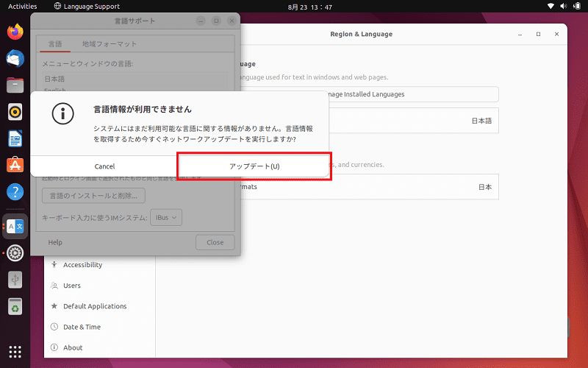This screenshot has height=368, width=588.
Task: Select 日本語 in the language list
Action: pos(135,79)
